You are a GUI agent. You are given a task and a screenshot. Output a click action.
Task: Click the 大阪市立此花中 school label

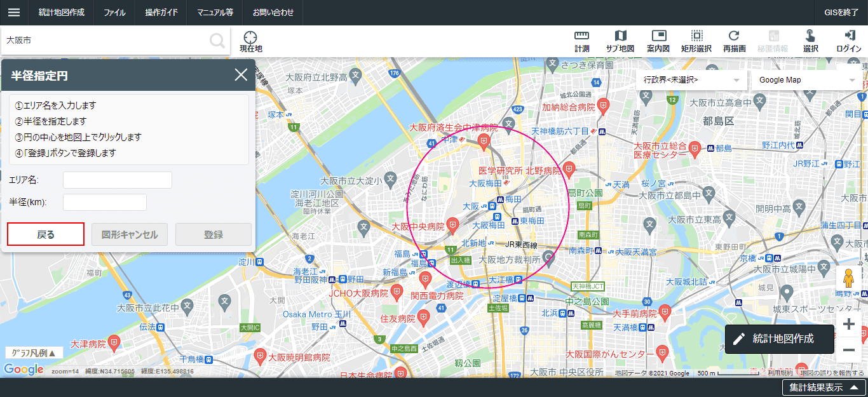(x=147, y=308)
